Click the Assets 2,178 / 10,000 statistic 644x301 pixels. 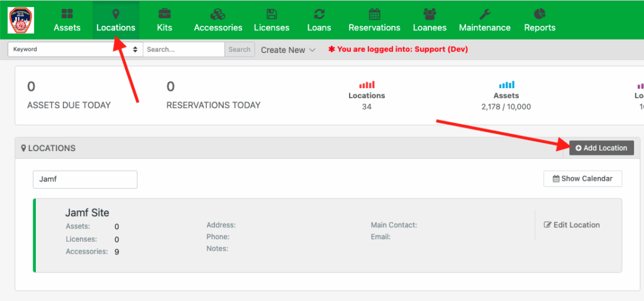(x=506, y=96)
